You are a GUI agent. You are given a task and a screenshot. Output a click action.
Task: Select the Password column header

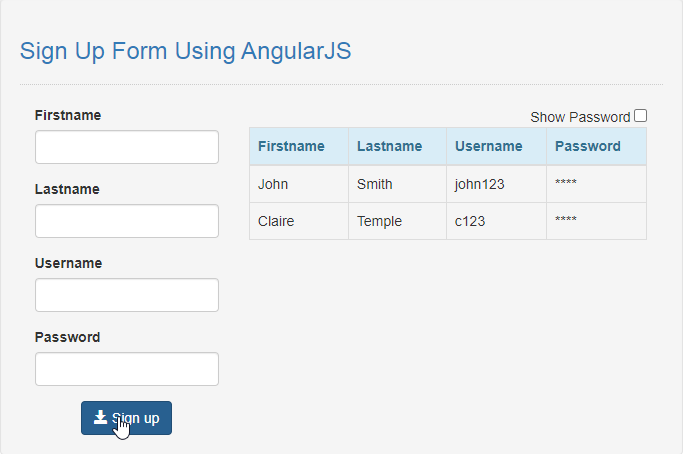[x=596, y=146]
